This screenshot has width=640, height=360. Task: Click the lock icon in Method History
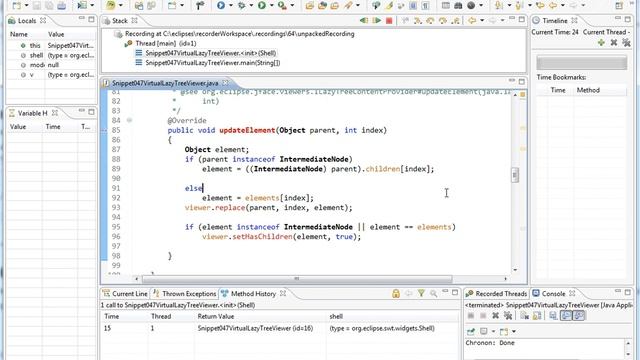point(396,293)
